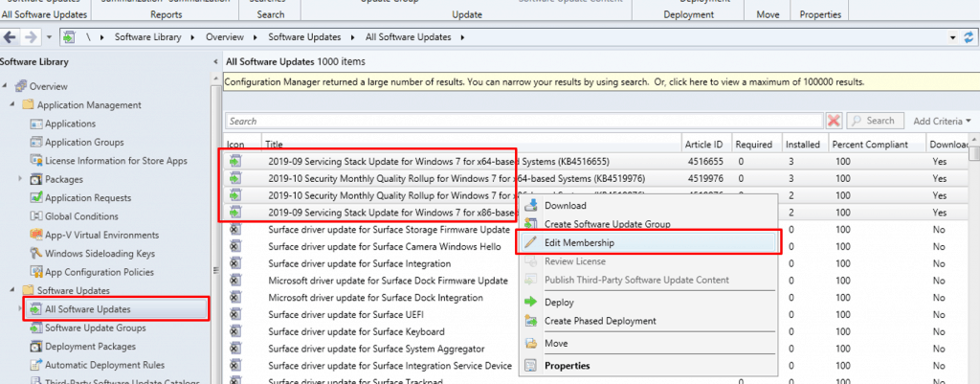Viewport: 980px width, 384px height.
Task: Sort by Installed column header
Action: (x=805, y=144)
